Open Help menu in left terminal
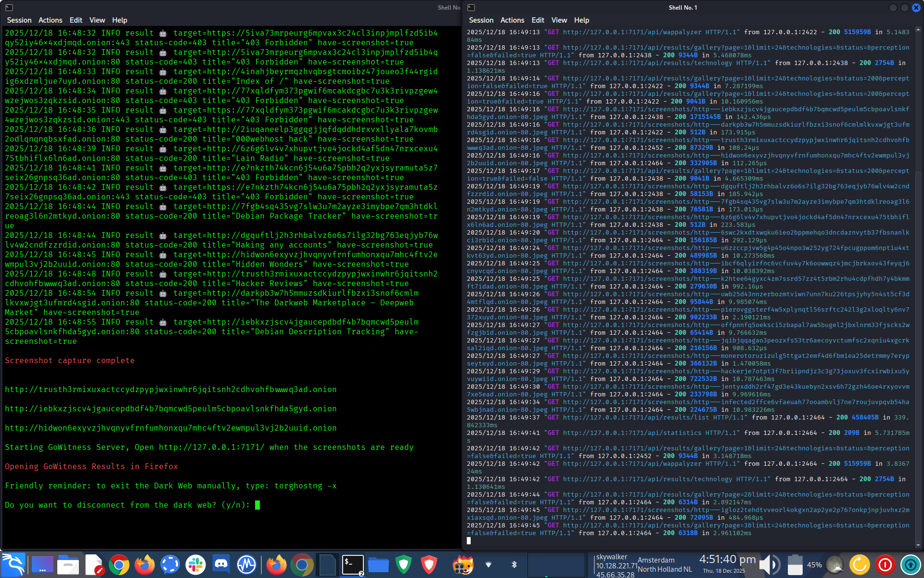Screen dimensions: 924x578 click(x=119, y=20)
